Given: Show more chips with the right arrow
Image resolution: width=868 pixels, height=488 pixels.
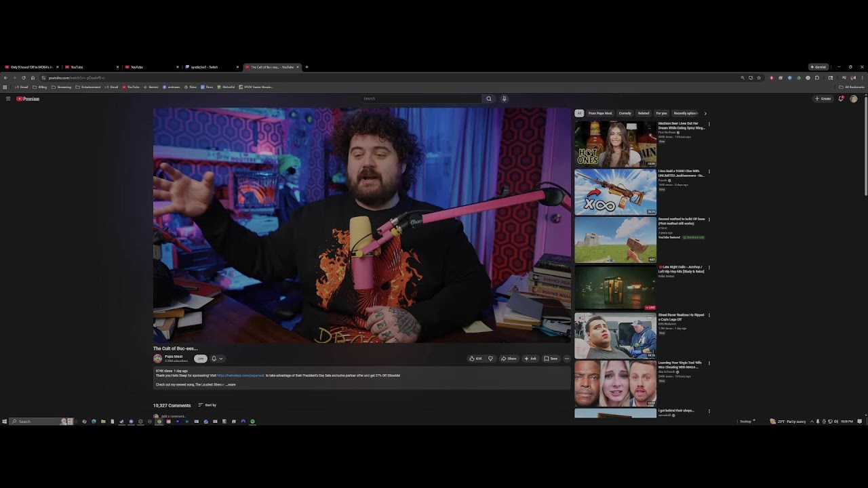Looking at the screenshot, I should (x=705, y=113).
